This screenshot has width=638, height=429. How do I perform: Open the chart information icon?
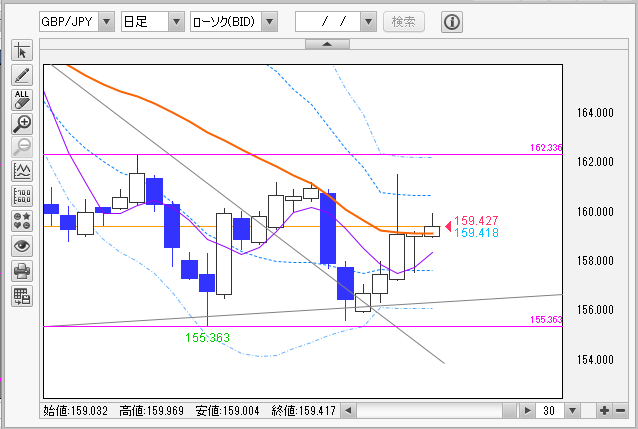(x=452, y=22)
